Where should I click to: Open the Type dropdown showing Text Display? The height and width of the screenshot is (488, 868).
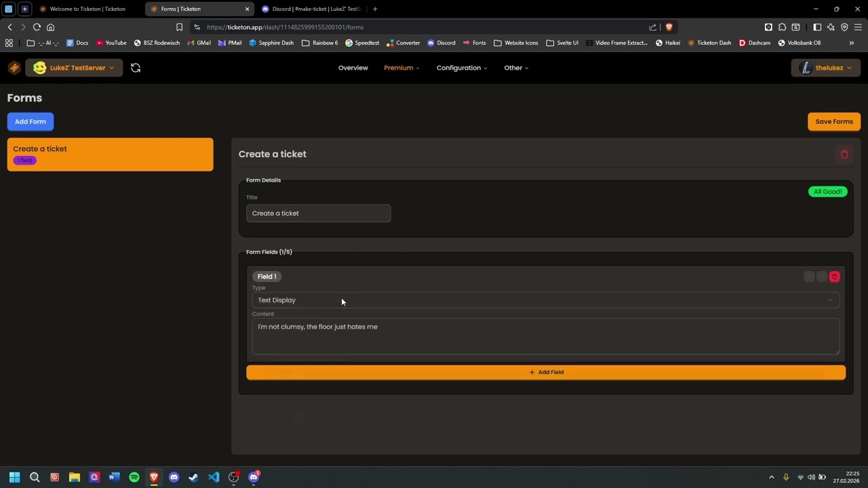coord(546,300)
